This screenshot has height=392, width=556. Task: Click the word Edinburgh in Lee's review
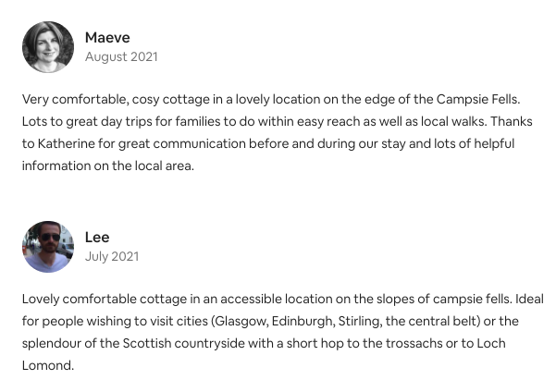click(314, 321)
